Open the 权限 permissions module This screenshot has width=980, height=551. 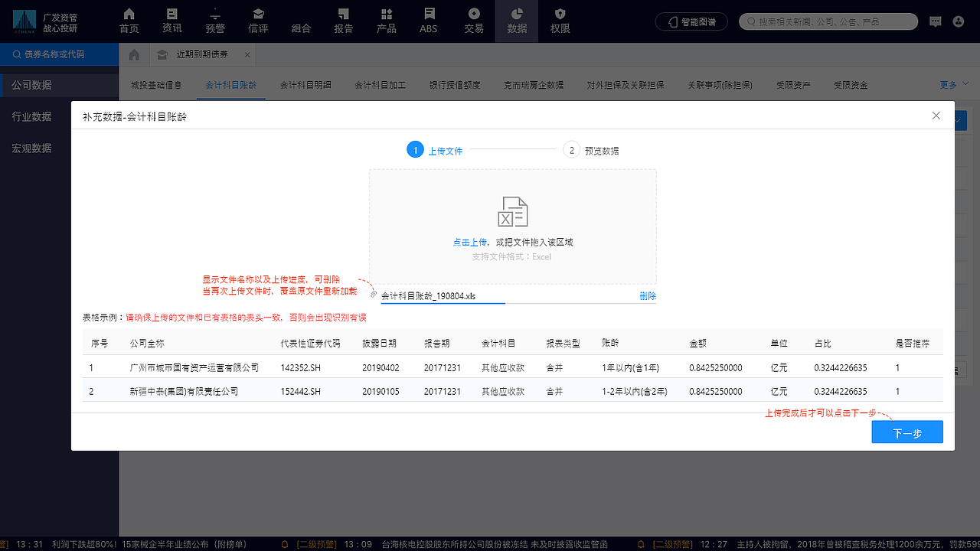point(560,21)
